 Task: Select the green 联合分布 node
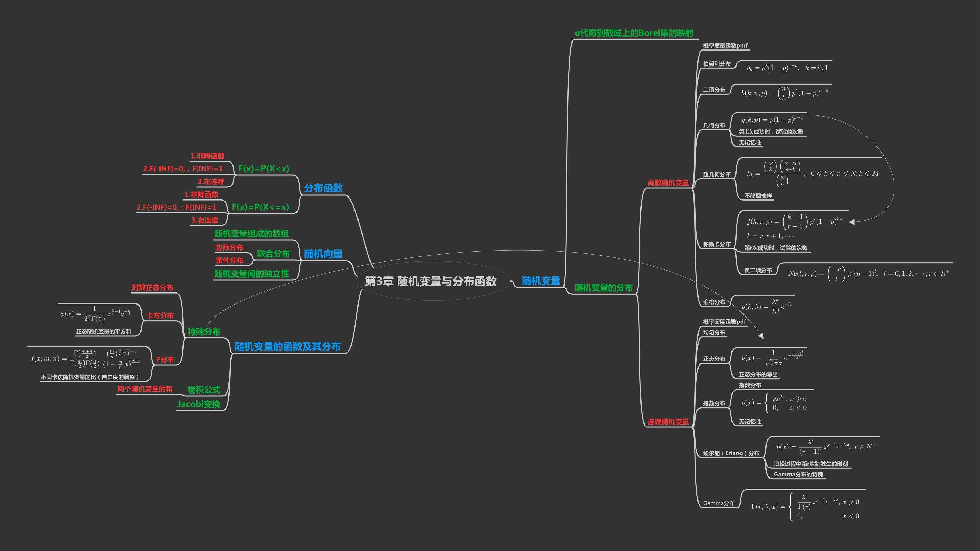pyautogui.click(x=273, y=254)
